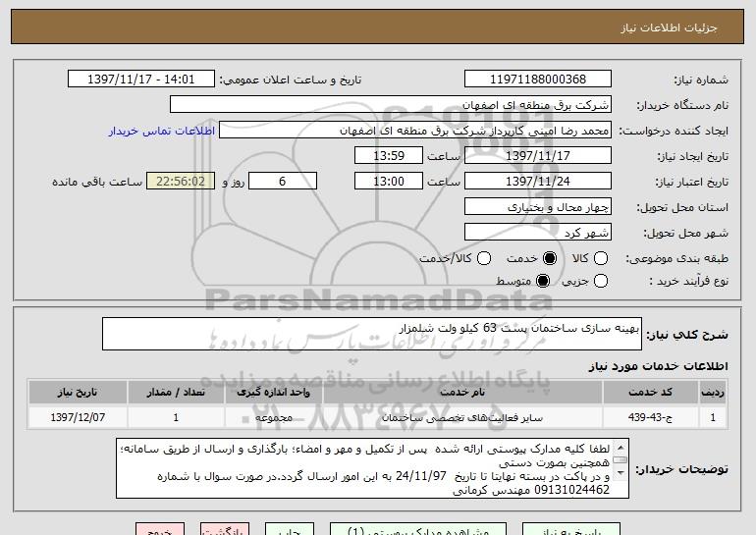Viewport: 756px width, 535px height.
Task: Click the buyer notes text area
Action: click(x=372, y=468)
